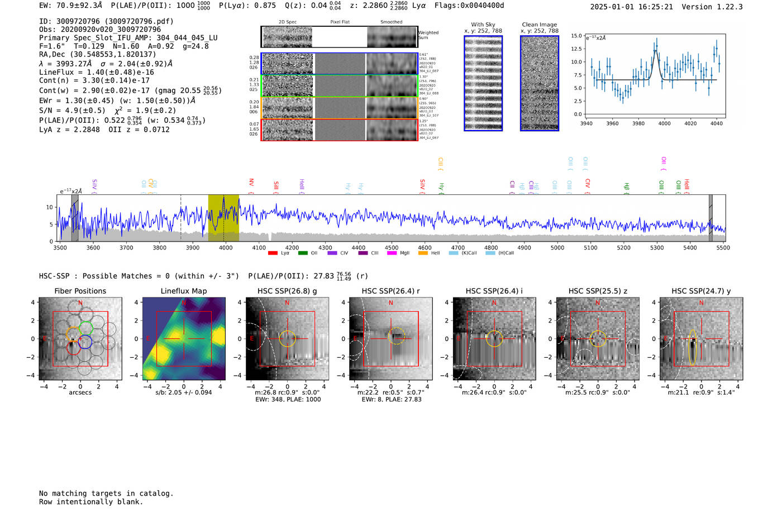This screenshot has width=782, height=532.
Task: Open the Fiber Positions panel
Action: tap(80, 339)
